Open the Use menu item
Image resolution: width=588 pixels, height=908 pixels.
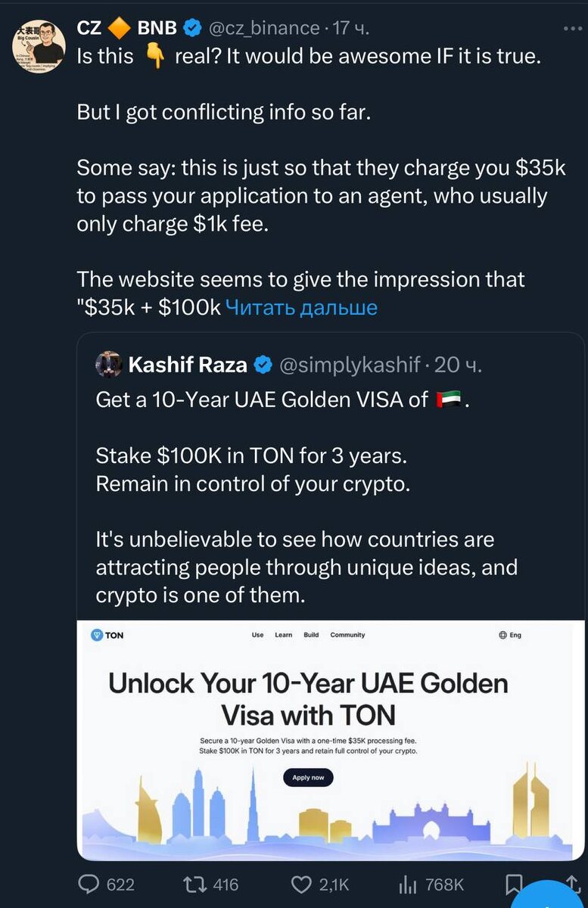257,635
